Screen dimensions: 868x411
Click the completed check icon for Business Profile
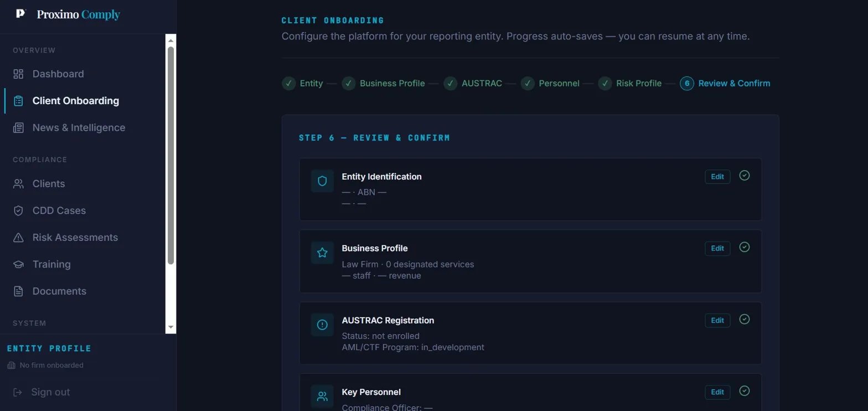(x=745, y=247)
